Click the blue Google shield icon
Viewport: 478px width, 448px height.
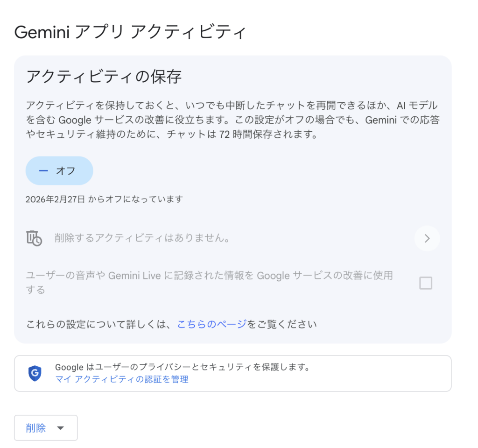[x=35, y=373]
